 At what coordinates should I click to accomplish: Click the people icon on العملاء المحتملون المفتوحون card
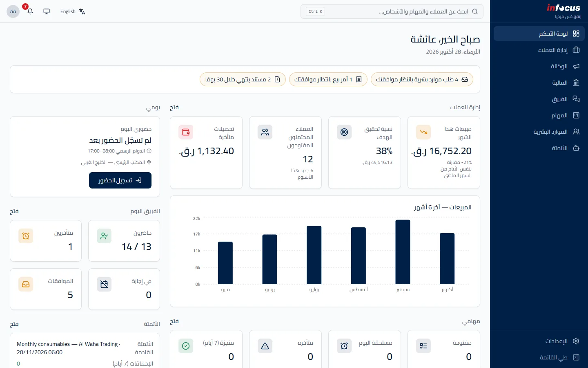click(265, 132)
